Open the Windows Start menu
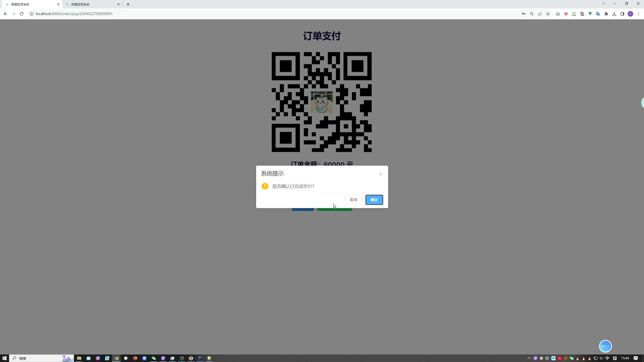 [x=5, y=358]
